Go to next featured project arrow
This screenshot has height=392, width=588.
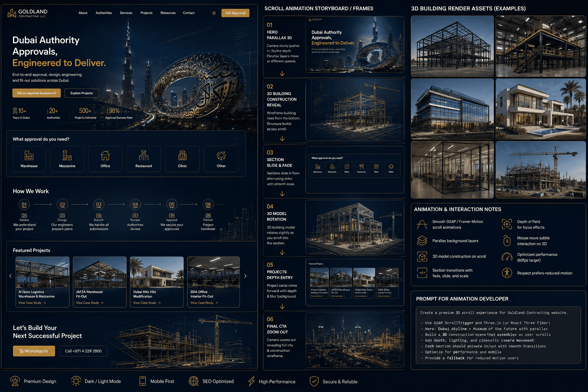pyautogui.click(x=245, y=276)
